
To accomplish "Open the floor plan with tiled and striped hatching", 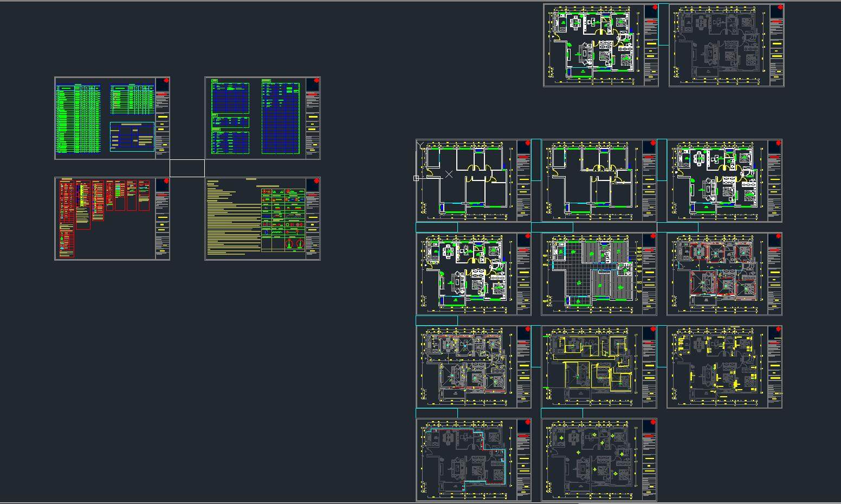I will click(x=599, y=274).
